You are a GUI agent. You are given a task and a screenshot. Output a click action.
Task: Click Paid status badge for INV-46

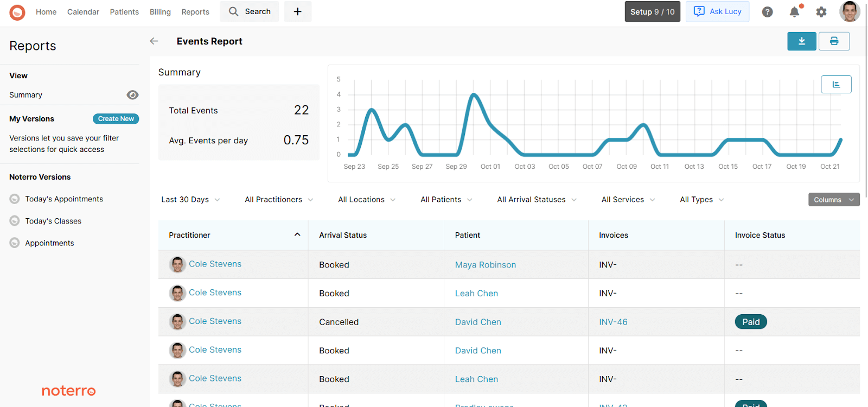751,322
